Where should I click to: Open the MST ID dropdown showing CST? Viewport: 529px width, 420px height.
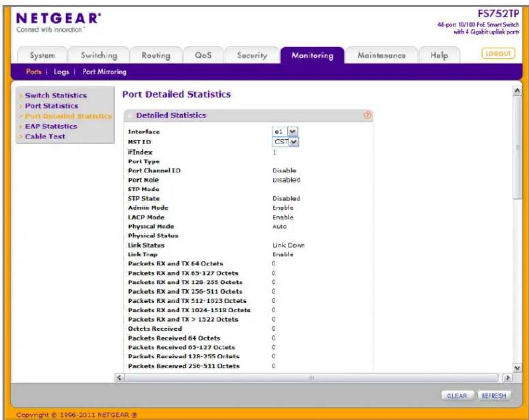pyautogui.click(x=285, y=142)
